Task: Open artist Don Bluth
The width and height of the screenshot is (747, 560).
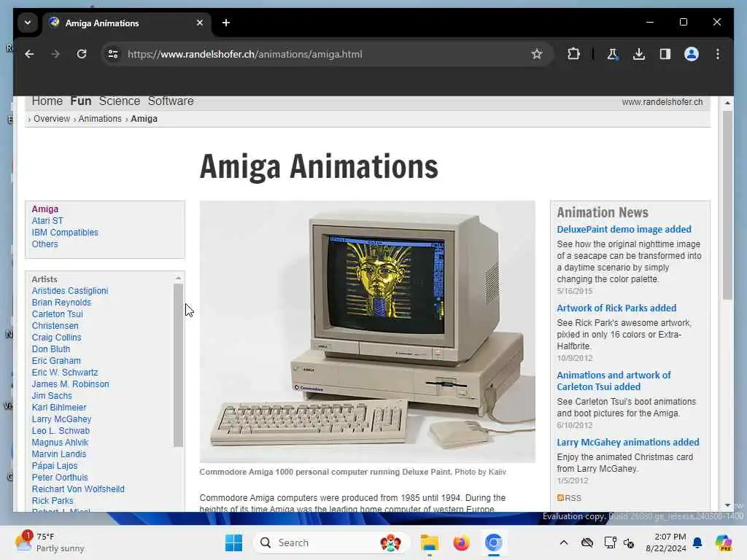Action: pyautogui.click(x=51, y=349)
